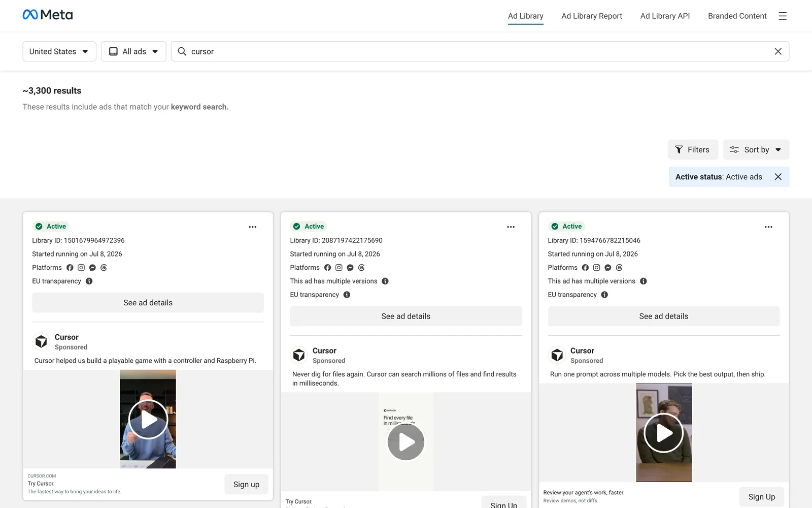Click Instagram platform icon on third ad

coord(597,268)
